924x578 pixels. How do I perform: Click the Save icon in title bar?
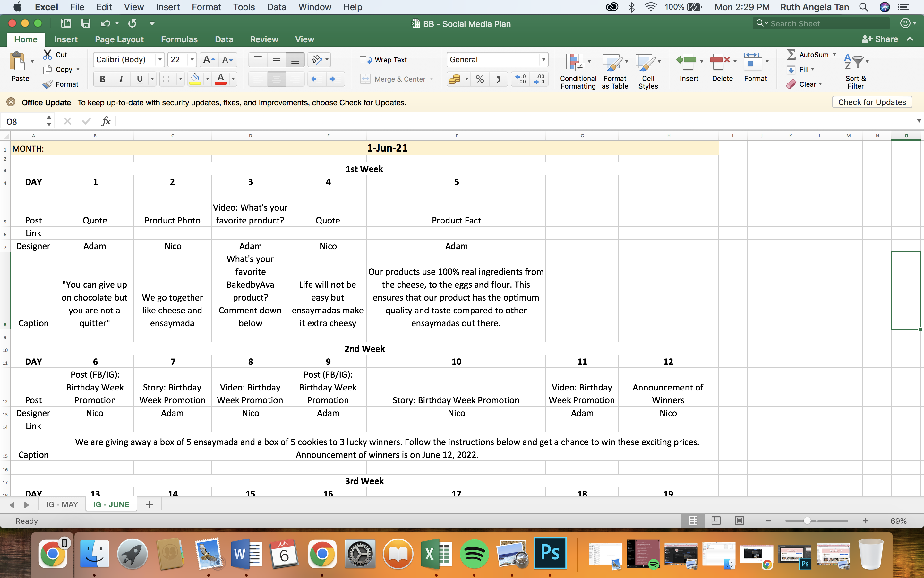[x=86, y=23]
